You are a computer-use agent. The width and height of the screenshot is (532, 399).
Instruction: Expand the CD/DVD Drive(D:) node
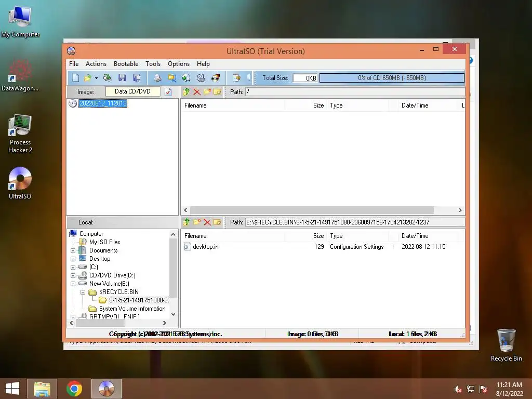coord(73,275)
